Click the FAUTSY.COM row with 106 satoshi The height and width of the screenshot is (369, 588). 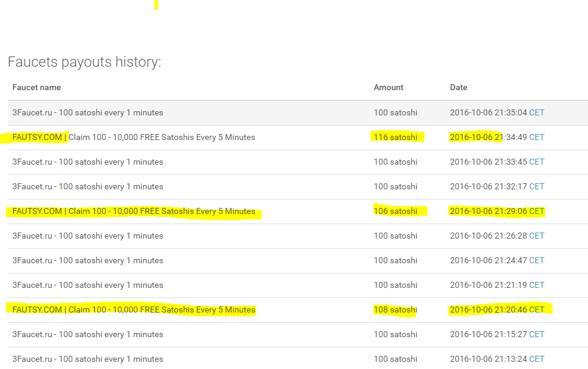click(x=298, y=212)
